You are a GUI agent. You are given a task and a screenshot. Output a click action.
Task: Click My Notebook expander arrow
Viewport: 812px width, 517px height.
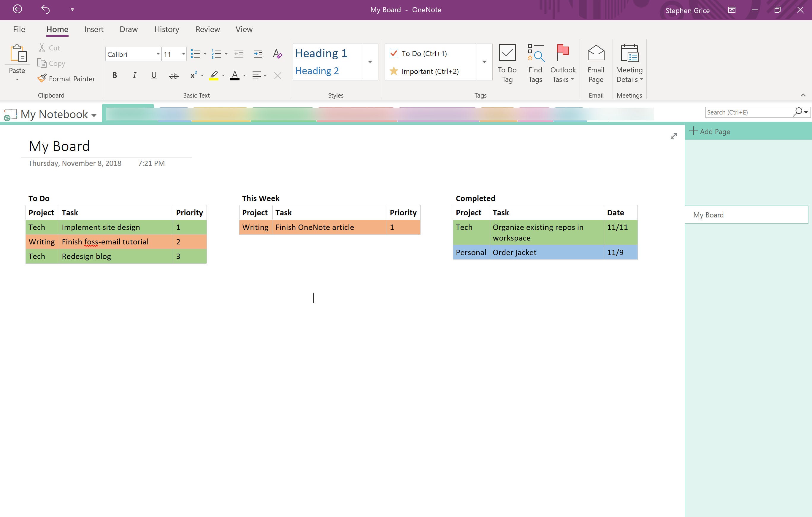point(95,115)
